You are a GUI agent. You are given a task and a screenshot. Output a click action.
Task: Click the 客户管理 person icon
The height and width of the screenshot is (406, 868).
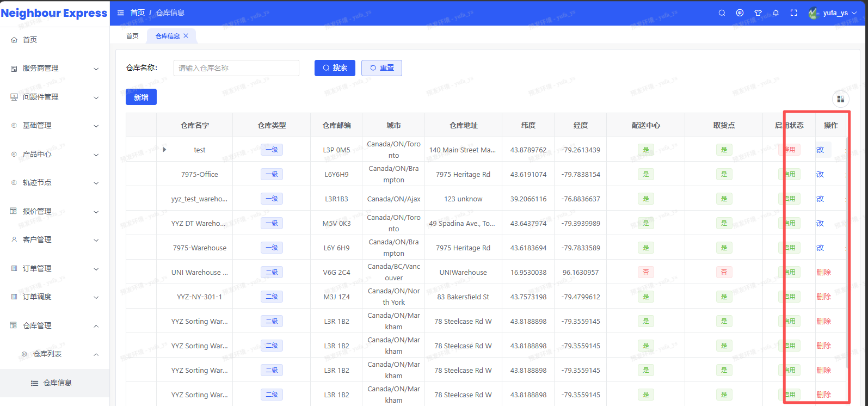click(x=14, y=239)
